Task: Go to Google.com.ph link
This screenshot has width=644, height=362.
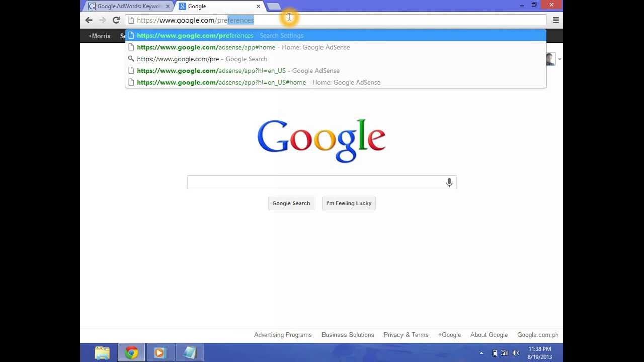Action: 538,335
